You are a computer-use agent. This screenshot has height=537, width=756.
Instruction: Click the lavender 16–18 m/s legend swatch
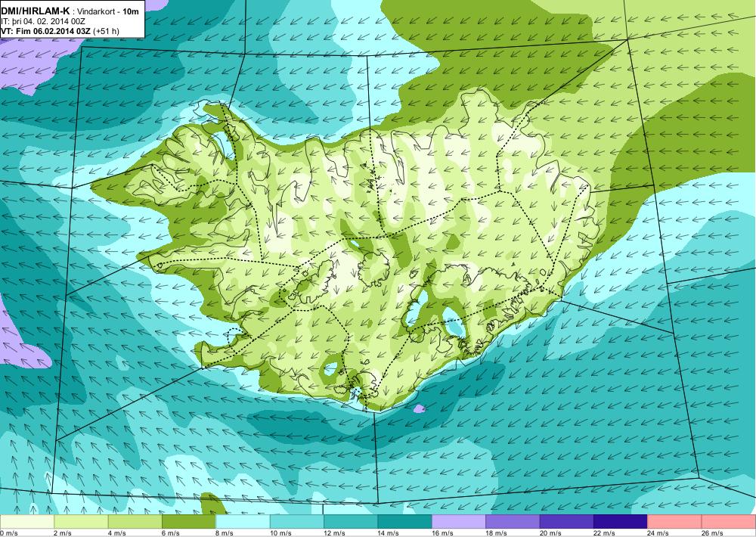pyautogui.click(x=459, y=522)
